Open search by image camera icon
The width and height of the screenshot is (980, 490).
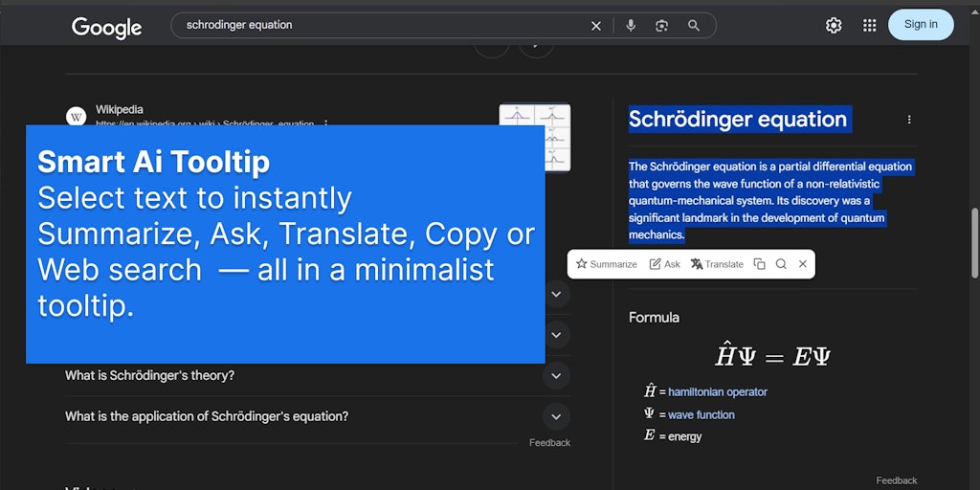pos(662,26)
